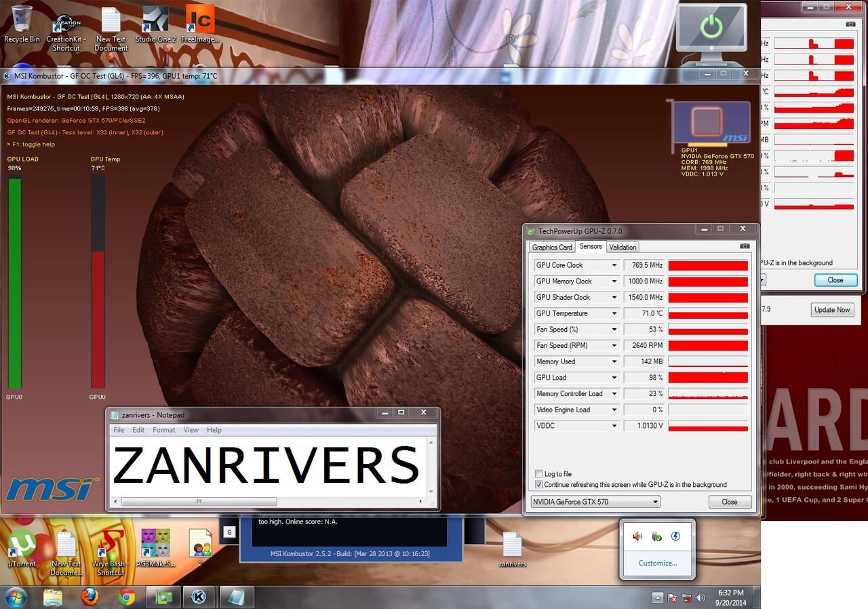The width and height of the screenshot is (868, 609).
Task: Open Notepad's Format menu
Action: (x=164, y=430)
